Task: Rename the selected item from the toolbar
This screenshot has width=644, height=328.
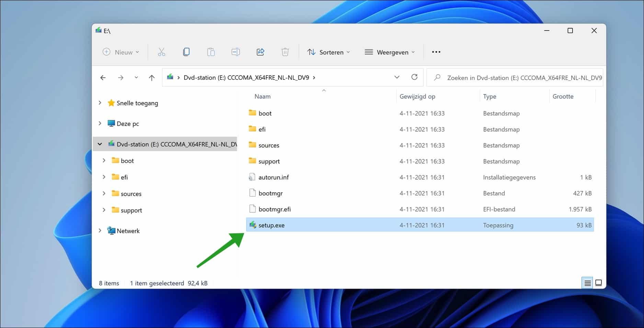Action: (236, 52)
